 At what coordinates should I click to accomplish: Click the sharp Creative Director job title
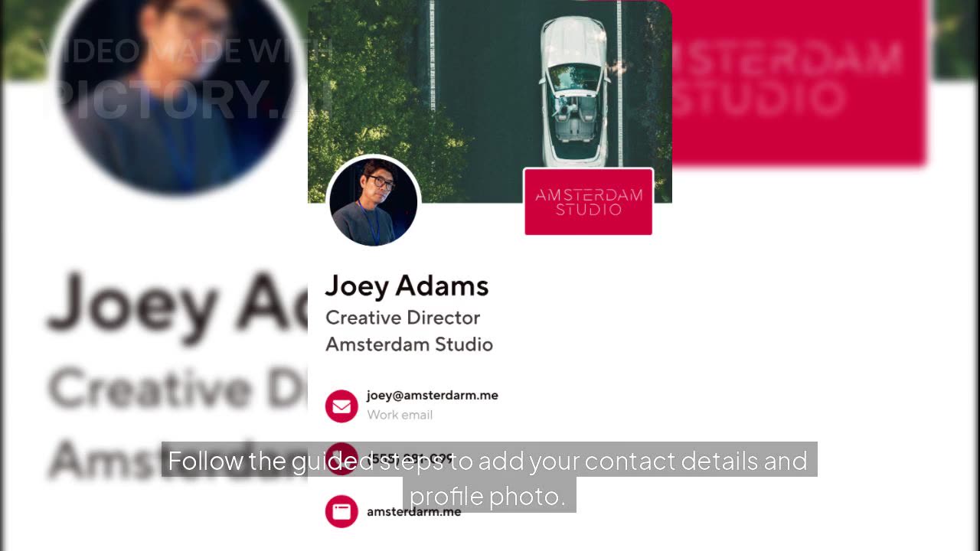click(x=403, y=318)
